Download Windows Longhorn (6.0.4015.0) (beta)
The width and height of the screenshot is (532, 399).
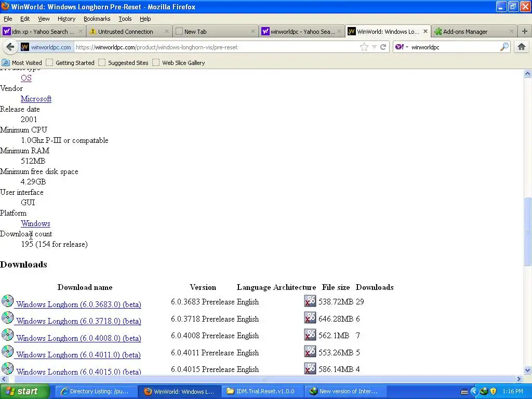pyautogui.click(x=78, y=371)
